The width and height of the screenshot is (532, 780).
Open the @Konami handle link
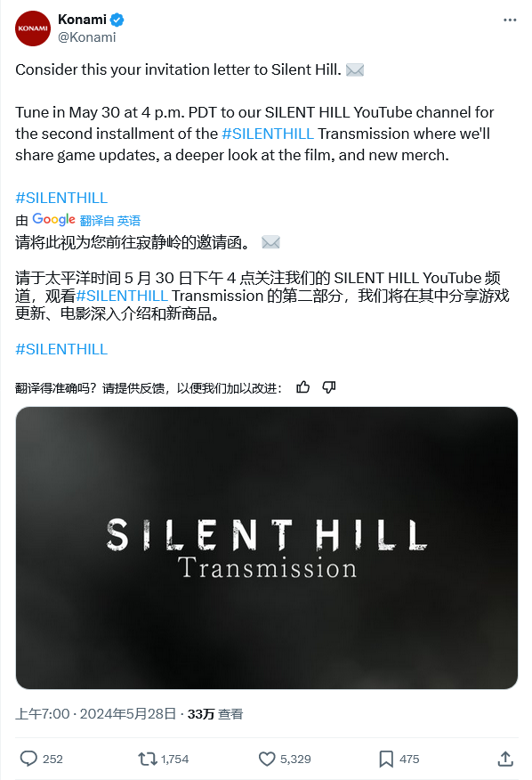pos(87,37)
